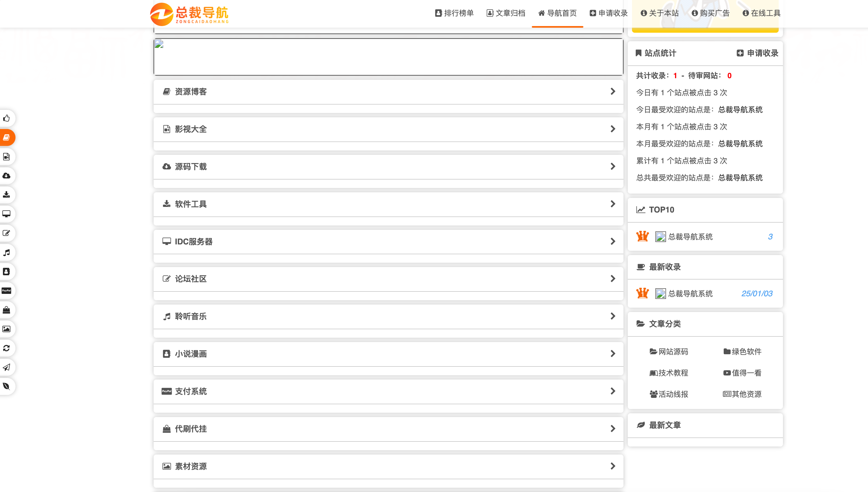Expand the 聆听音乐 section chevron
This screenshot has width=868, height=492.
[613, 316]
